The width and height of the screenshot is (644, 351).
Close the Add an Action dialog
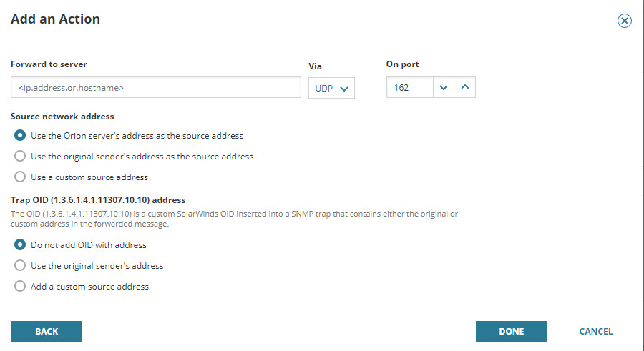point(625,21)
